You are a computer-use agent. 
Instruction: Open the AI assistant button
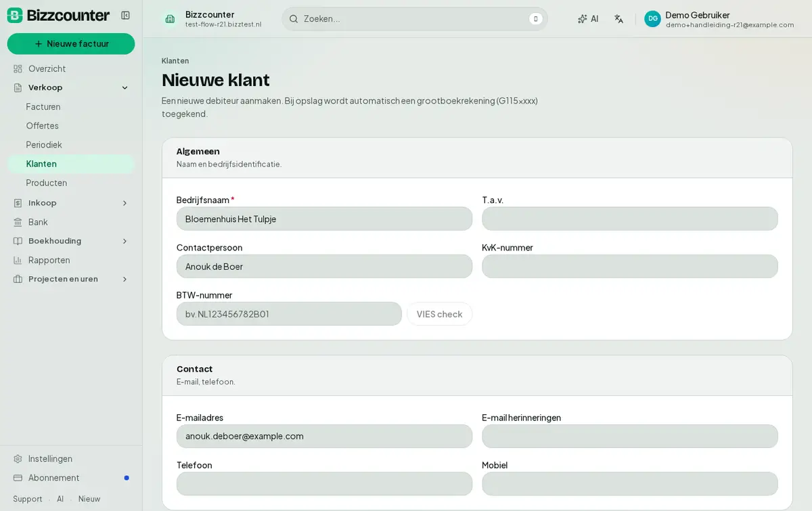click(588, 19)
